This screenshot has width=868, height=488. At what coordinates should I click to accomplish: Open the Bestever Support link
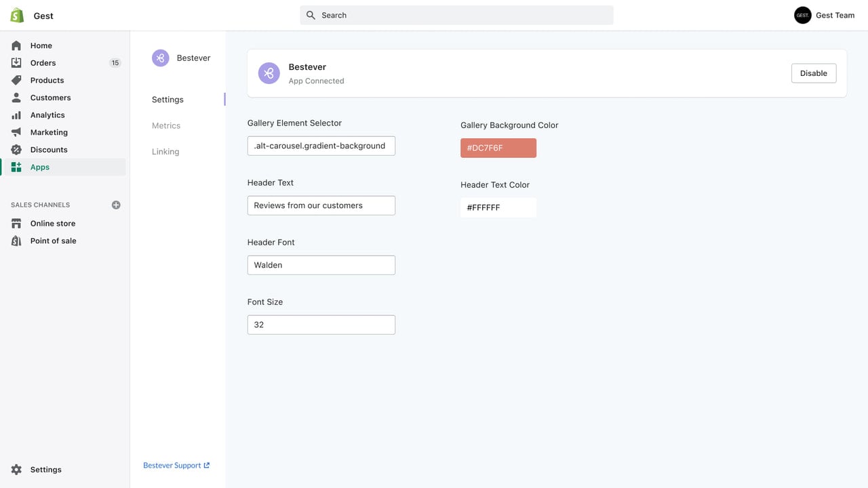coord(176,466)
